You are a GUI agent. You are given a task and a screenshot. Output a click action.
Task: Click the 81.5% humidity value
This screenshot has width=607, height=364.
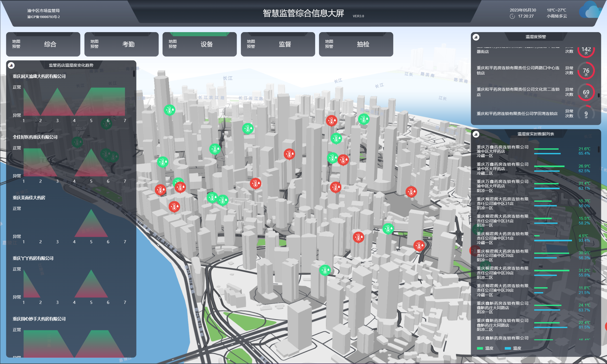584,327
